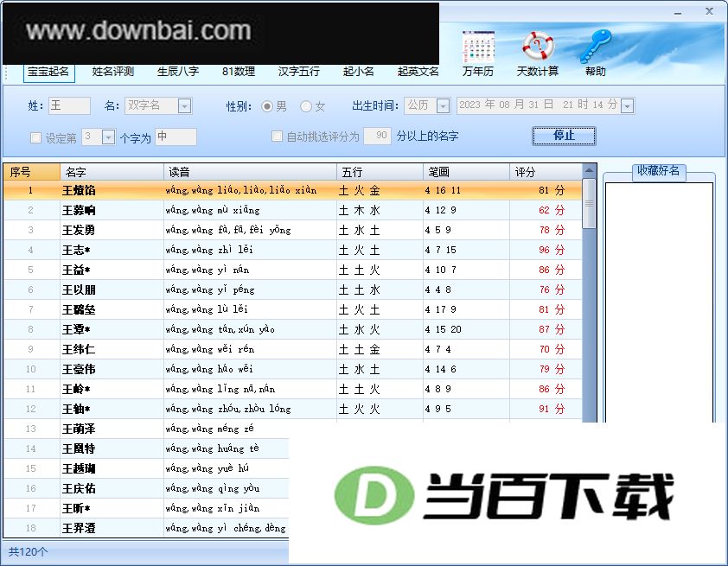Sort by the 序号 column header
The width and height of the screenshot is (728, 566).
[32, 172]
